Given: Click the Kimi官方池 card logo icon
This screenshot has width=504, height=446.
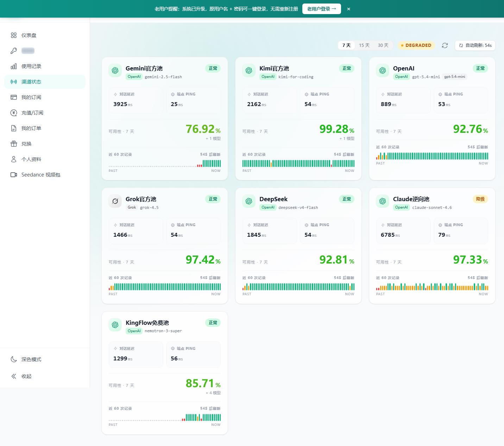Looking at the screenshot, I should (249, 70).
